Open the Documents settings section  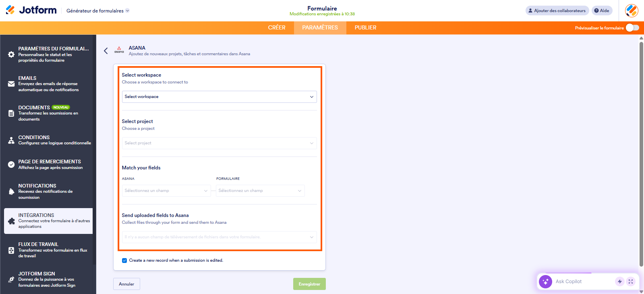(48, 113)
